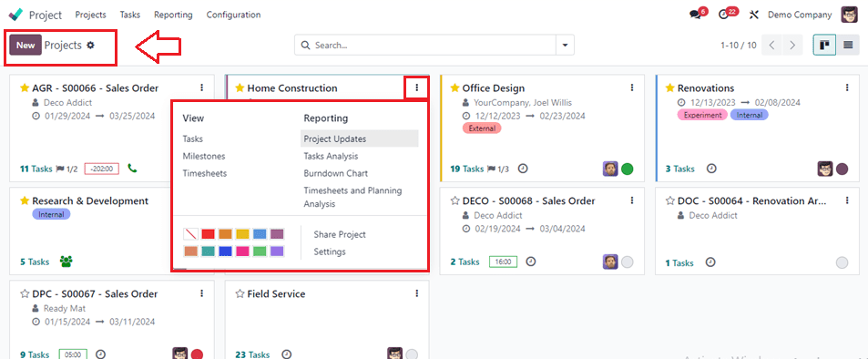The width and height of the screenshot is (868, 359).
Task: Click the New project button
Action: pyautogui.click(x=26, y=46)
